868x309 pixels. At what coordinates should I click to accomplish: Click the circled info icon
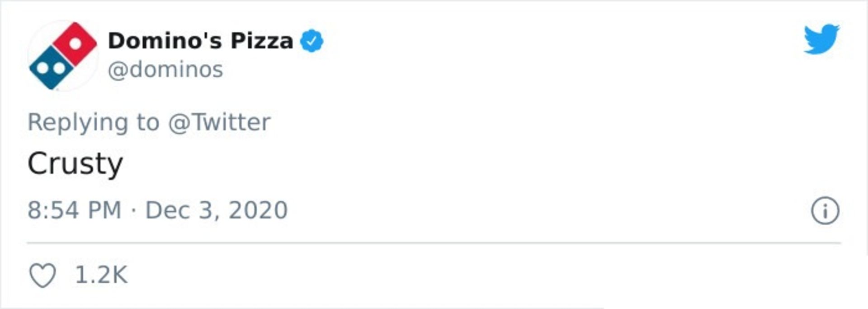[825, 211]
